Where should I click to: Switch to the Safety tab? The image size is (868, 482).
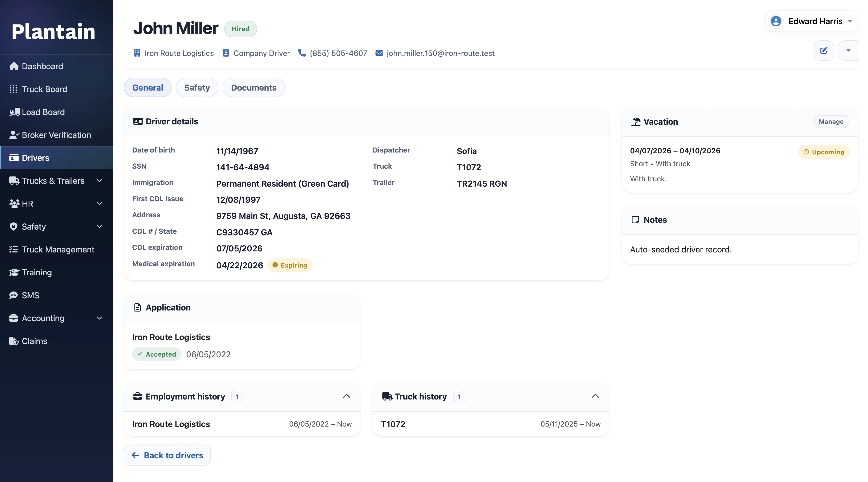pos(197,87)
